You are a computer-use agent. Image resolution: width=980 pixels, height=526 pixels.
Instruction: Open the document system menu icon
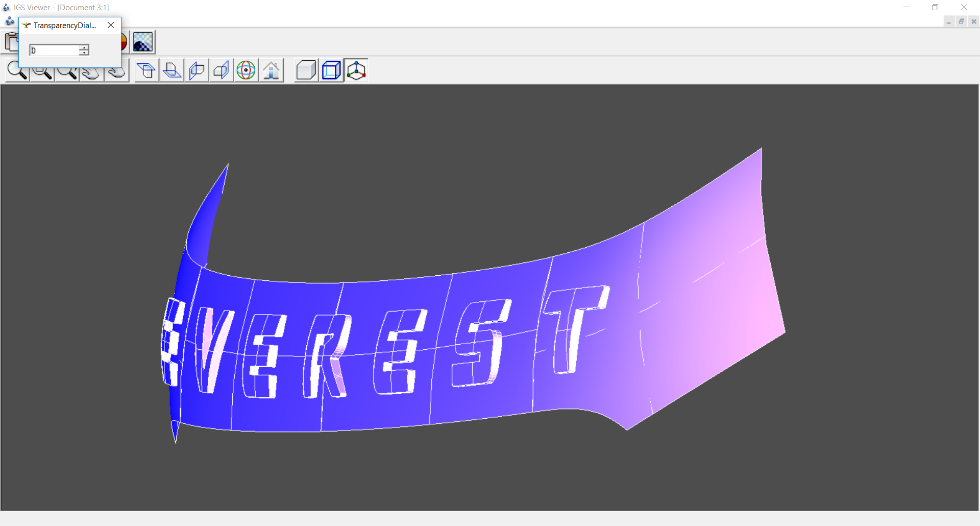tap(10, 21)
